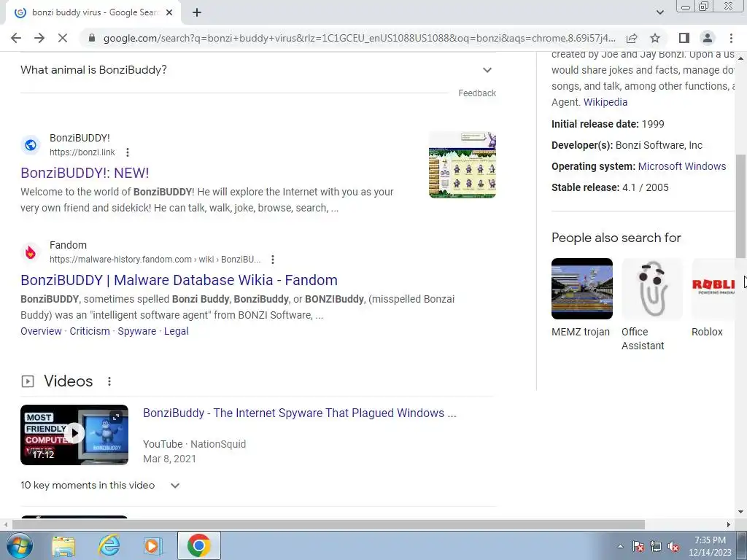Click the BonziBUDDY site thumbnail image
747x560 pixels.
coord(462,166)
